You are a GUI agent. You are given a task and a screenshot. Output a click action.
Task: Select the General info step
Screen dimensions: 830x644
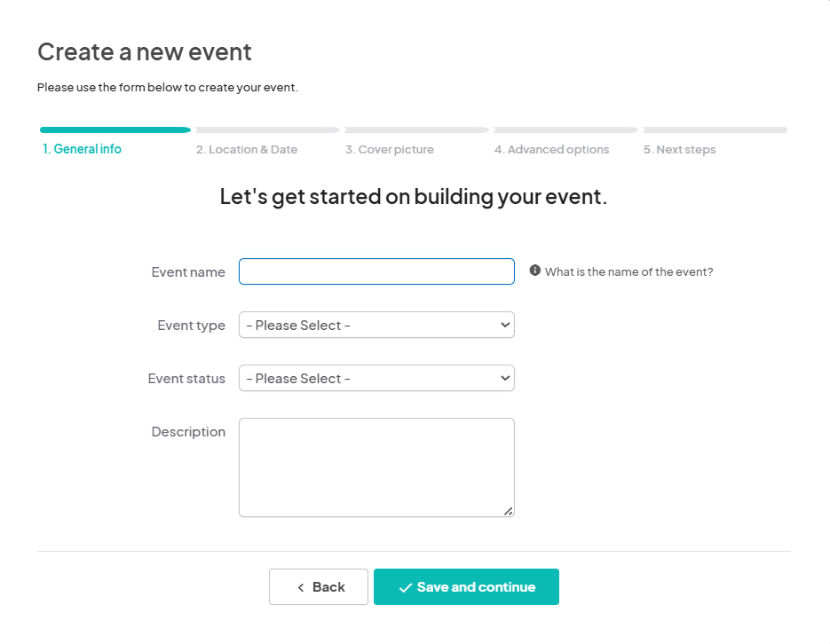tap(83, 149)
